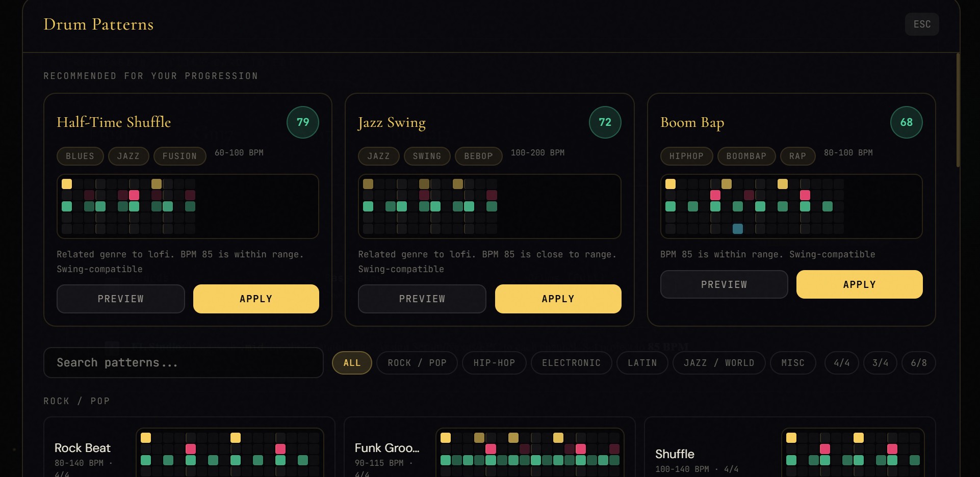Filter patterns by Latin
The width and height of the screenshot is (980, 477).
pyautogui.click(x=642, y=363)
